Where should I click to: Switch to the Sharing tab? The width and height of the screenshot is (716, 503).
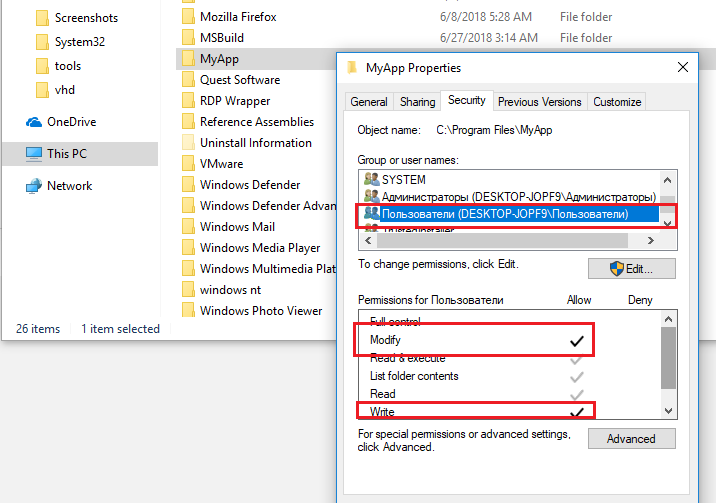(x=417, y=102)
